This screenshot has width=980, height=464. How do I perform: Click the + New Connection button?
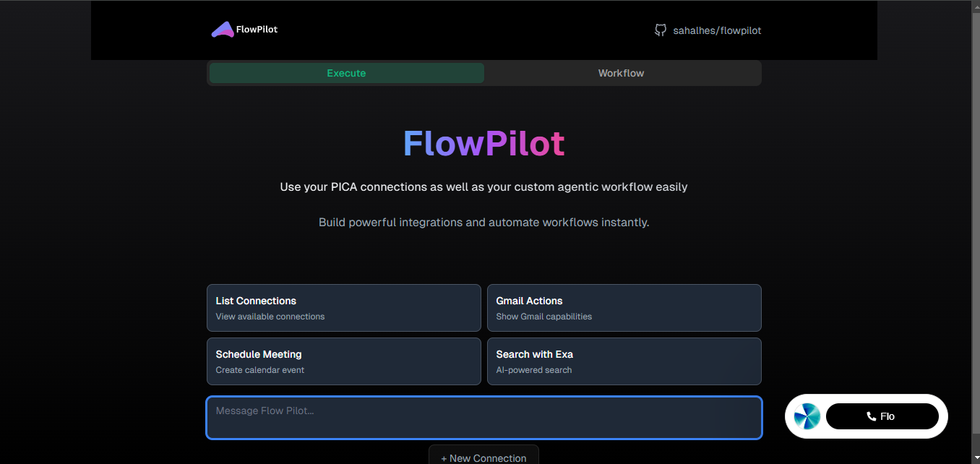pos(483,456)
